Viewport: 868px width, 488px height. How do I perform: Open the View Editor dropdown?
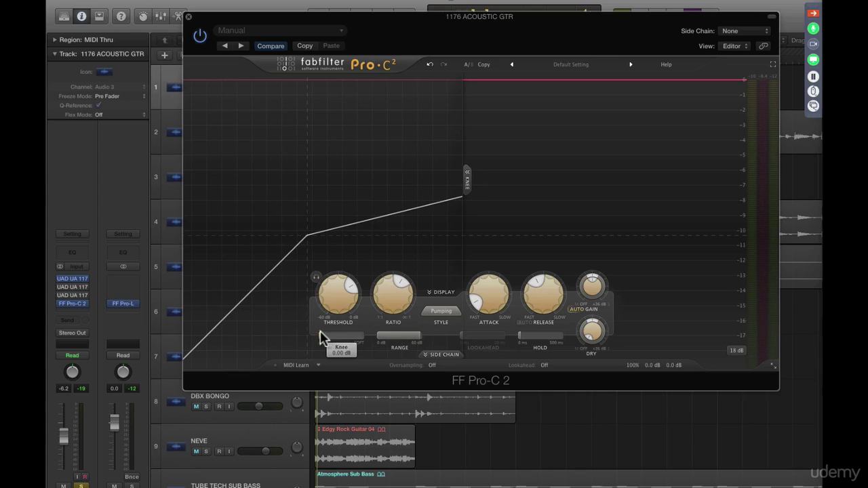point(734,46)
